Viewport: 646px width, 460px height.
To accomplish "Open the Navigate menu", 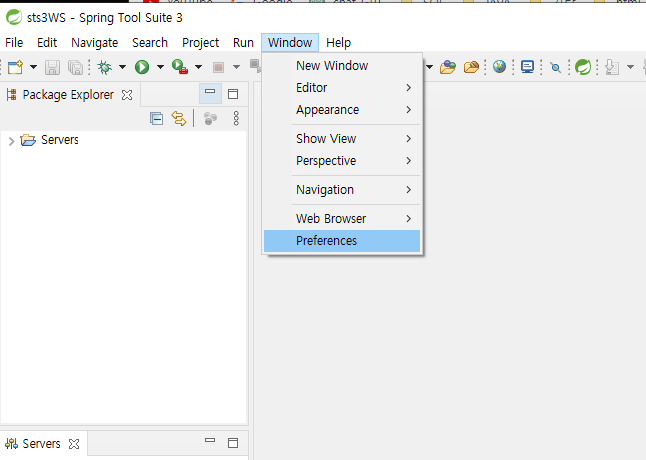I will (x=95, y=42).
